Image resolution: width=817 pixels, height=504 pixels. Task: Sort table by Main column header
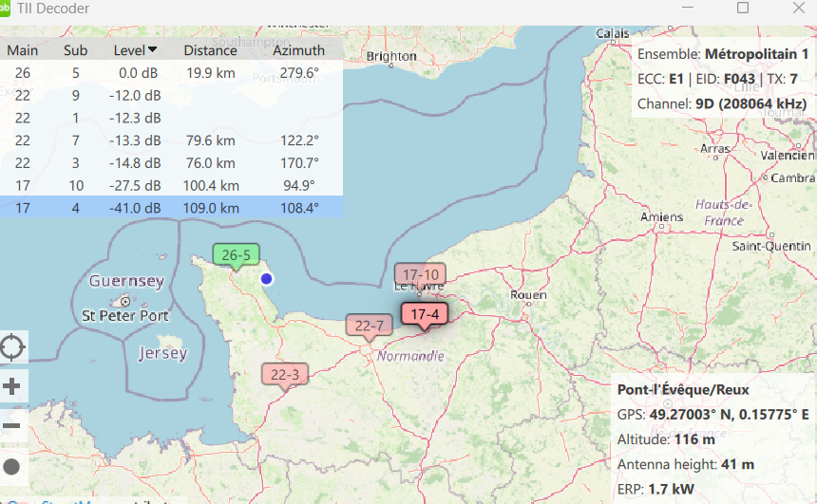click(23, 50)
